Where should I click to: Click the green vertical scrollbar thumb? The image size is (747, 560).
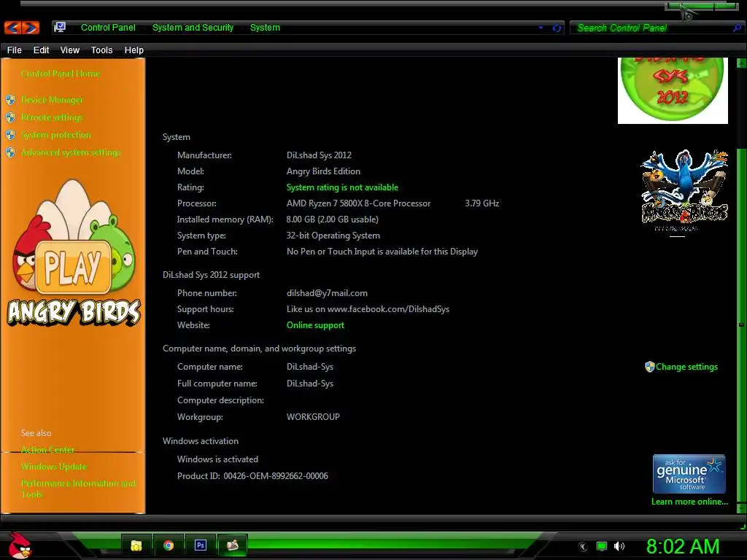[x=741, y=324]
